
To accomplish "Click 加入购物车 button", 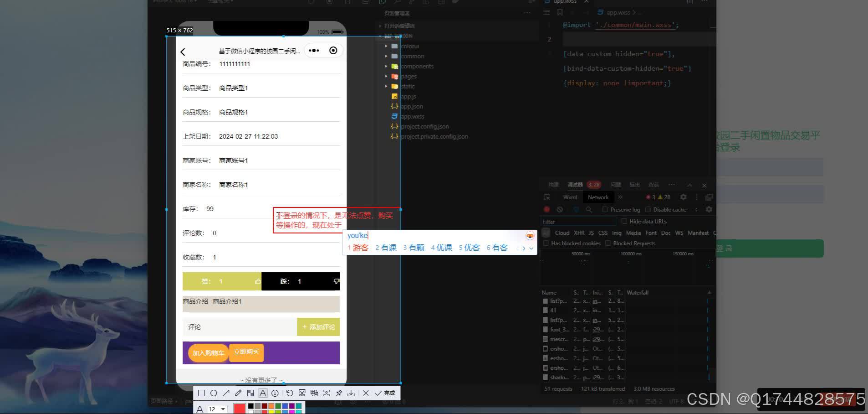I will 208,353.
